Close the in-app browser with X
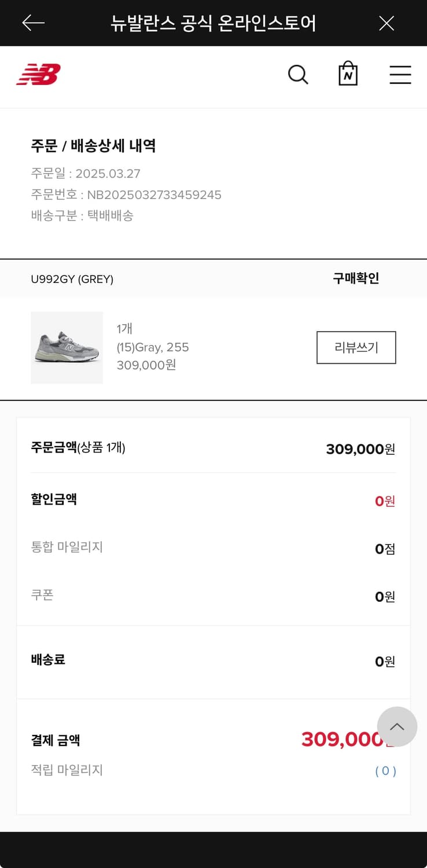 [x=386, y=23]
